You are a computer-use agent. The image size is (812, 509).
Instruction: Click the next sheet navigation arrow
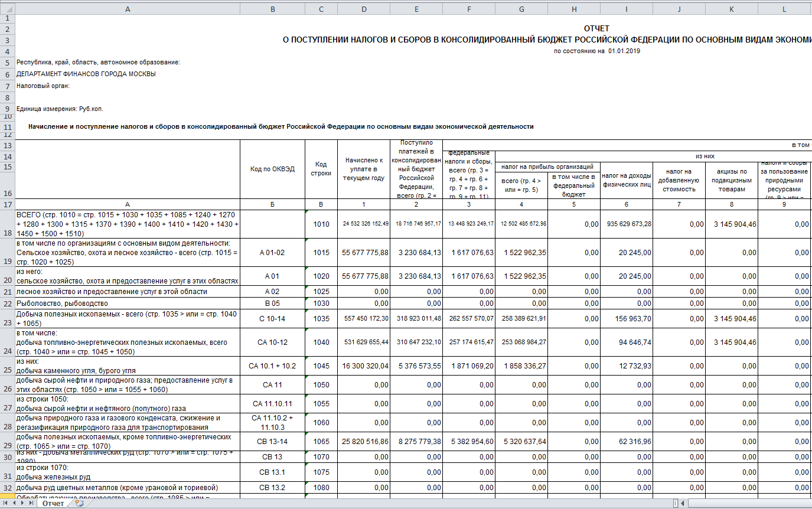coord(22,504)
